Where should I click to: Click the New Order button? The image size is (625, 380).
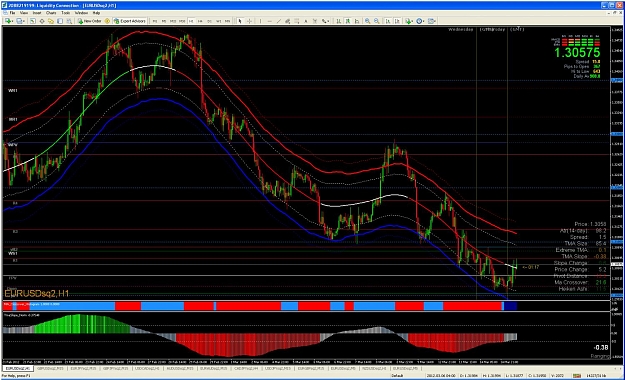(90, 21)
